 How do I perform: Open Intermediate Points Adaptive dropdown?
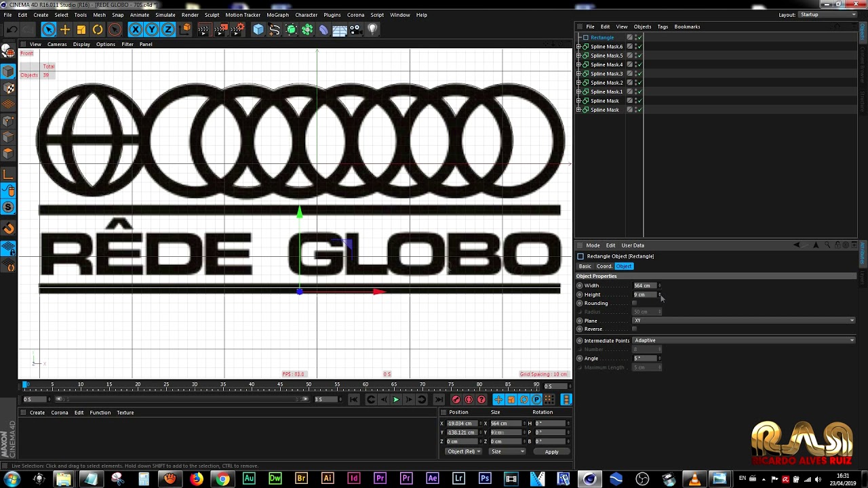pos(744,340)
